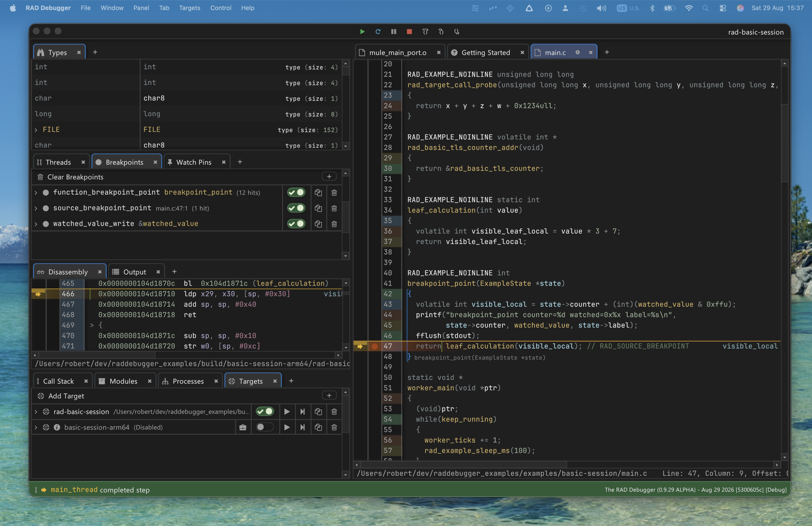Click source editor vertical scrollbar

784,143
